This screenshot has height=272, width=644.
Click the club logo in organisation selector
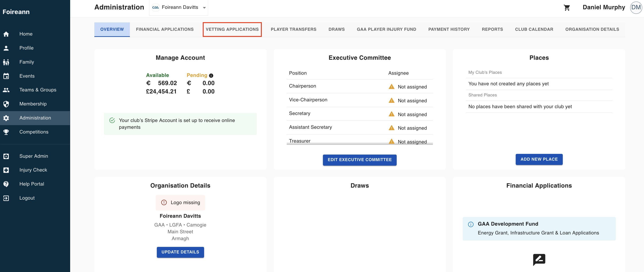(x=155, y=7)
